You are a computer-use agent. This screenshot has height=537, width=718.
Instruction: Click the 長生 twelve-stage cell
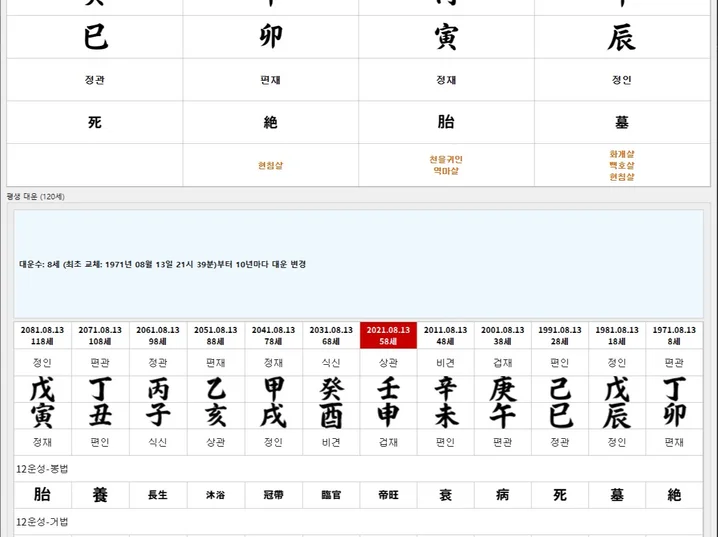click(157, 494)
